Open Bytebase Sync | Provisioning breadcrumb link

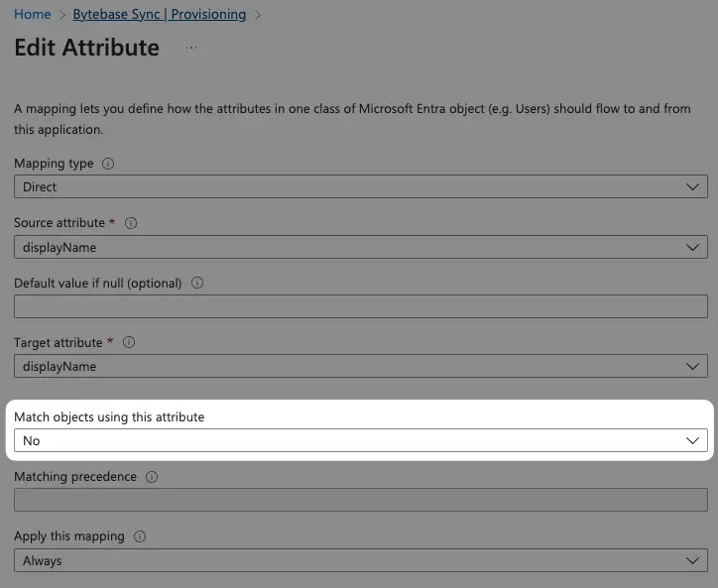160,14
